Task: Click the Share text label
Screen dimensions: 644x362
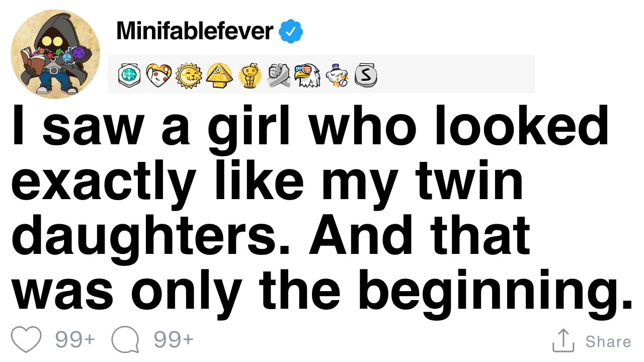Action: [x=608, y=341]
